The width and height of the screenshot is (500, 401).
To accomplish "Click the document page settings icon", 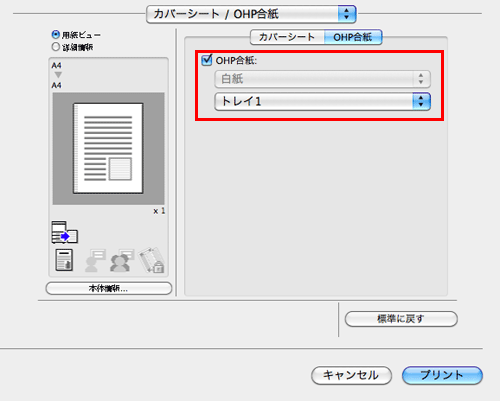I will pyautogui.click(x=64, y=260).
